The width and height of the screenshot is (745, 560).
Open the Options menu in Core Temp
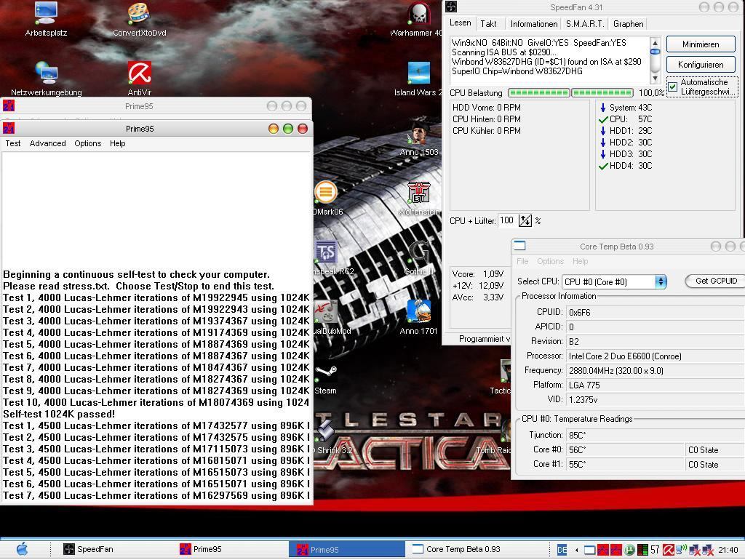click(550, 261)
